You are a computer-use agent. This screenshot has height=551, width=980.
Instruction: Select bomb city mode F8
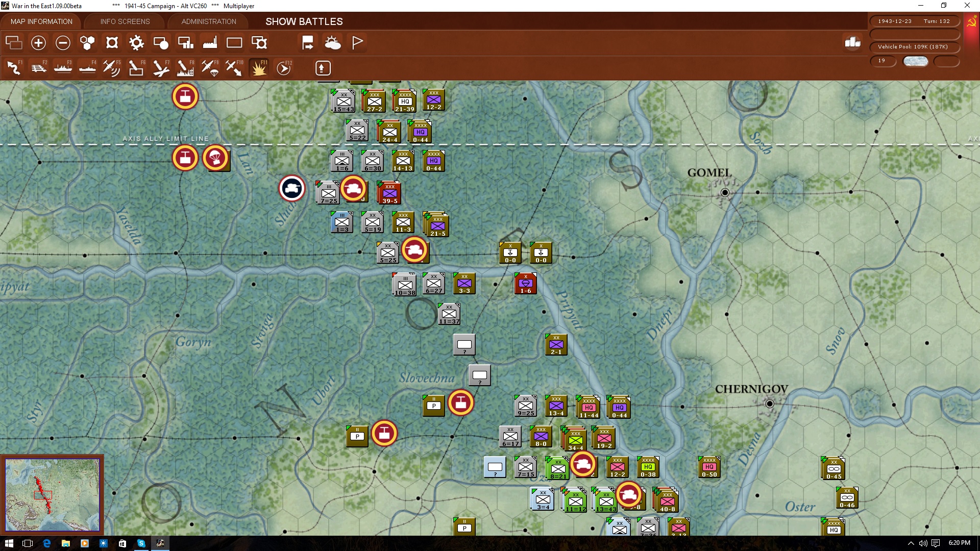pos(185,68)
